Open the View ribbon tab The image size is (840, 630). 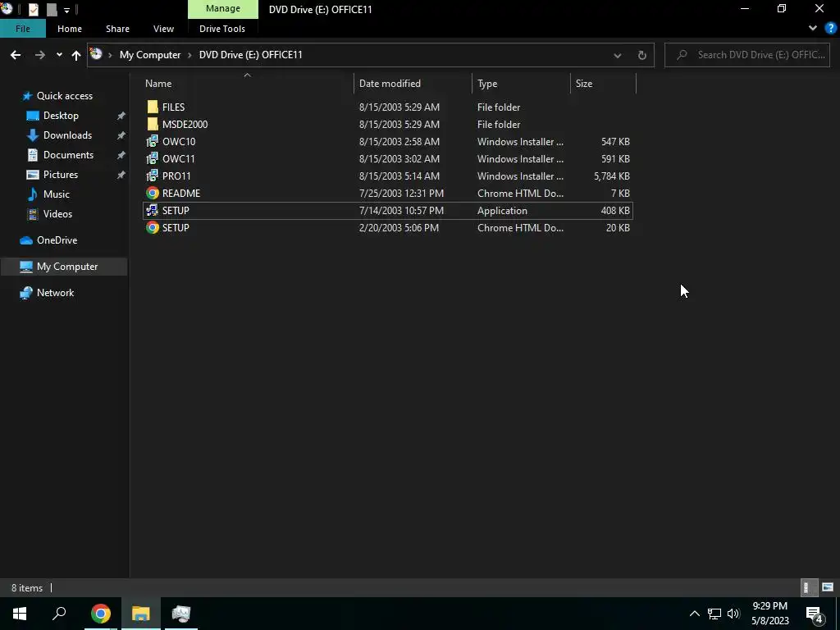(163, 29)
